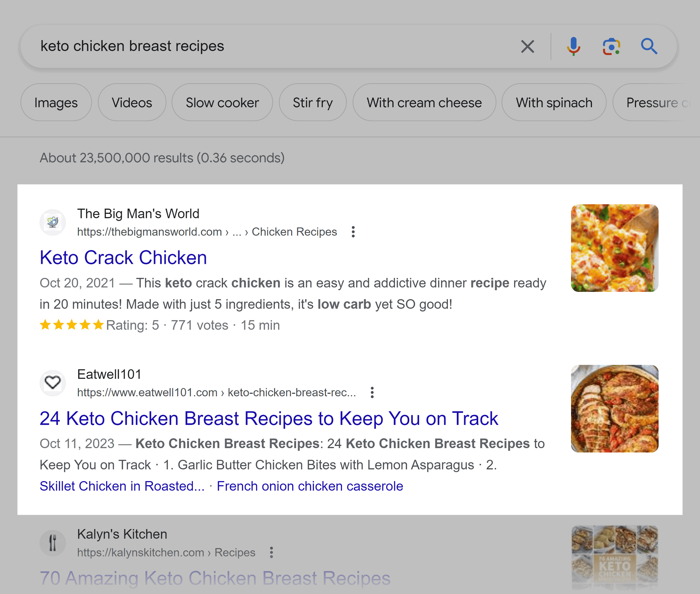Click The Big Man's World site name
The image size is (700, 594).
(x=138, y=214)
